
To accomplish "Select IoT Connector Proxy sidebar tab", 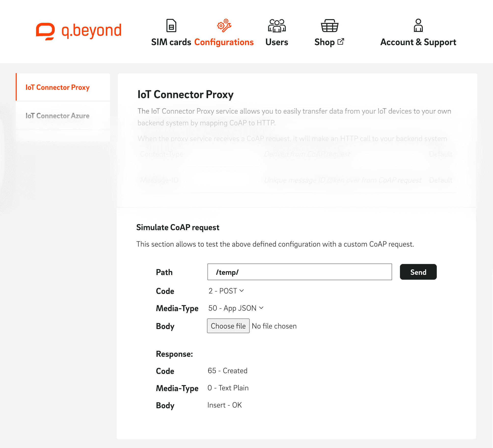I will tap(57, 87).
